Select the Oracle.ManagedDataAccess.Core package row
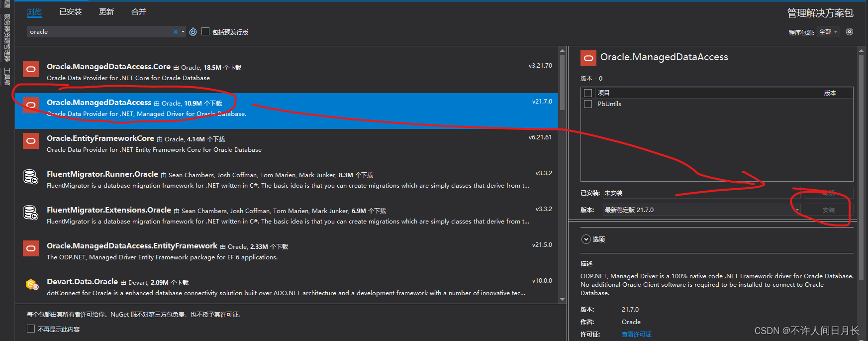Image resolution: width=868 pixels, height=341 pixels. coord(287,75)
